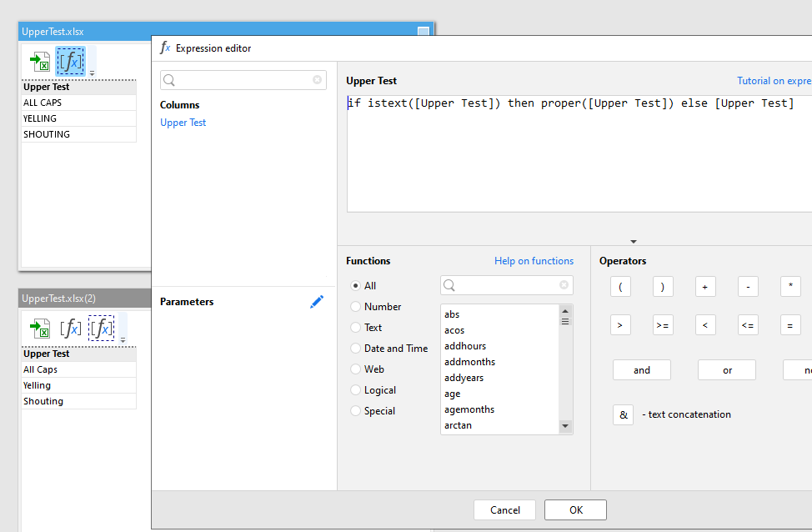The image size is (812, 532).
Task: Choose the agemonths function
Action: (469, 409)
